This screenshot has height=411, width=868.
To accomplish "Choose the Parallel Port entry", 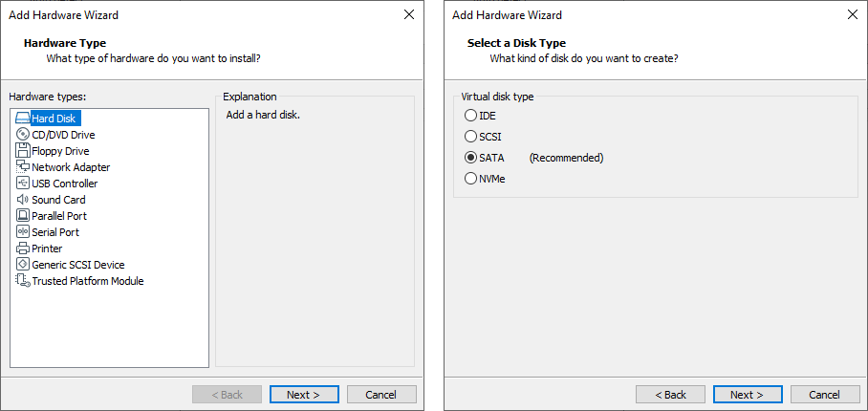I will point(59,216).
